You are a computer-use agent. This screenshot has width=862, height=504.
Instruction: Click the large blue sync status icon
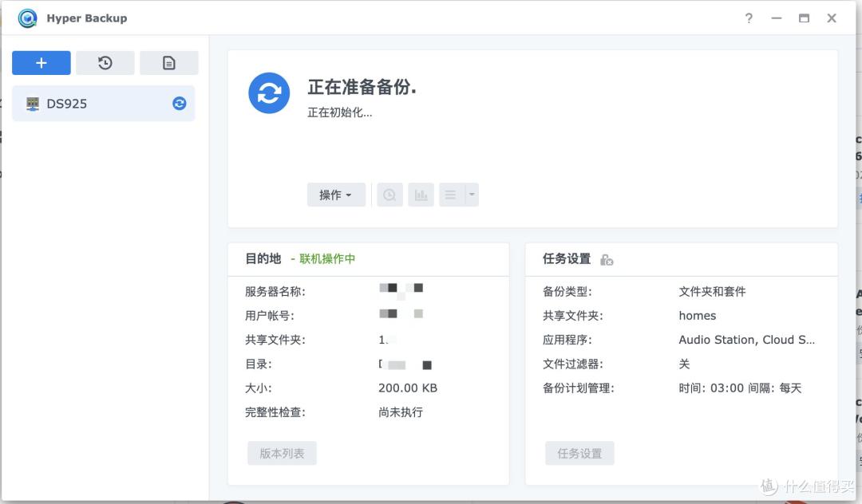tap(269, 93)
